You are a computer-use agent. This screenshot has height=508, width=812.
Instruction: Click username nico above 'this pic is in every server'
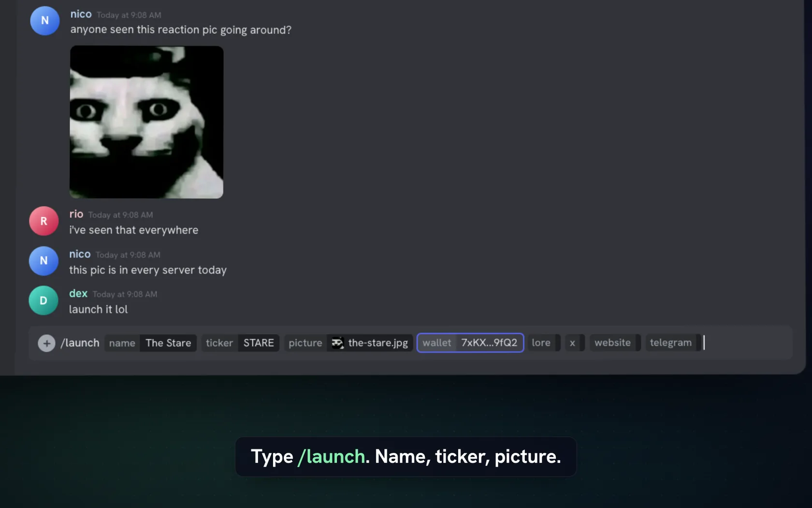[x=80, y=254]
